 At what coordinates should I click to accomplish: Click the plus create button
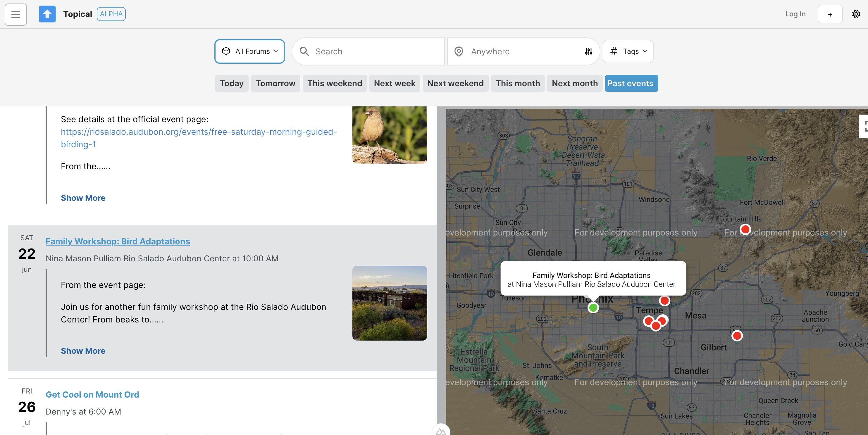tap(830, 14)
